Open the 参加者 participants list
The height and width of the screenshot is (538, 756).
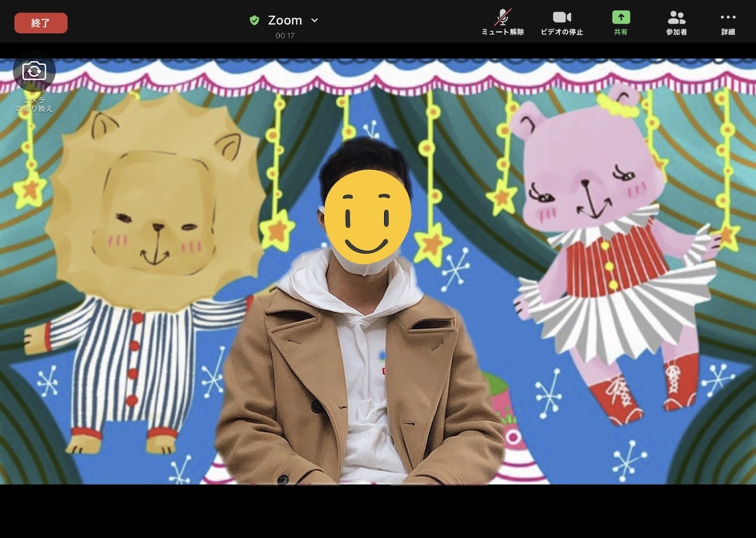[x=676, y=22]
